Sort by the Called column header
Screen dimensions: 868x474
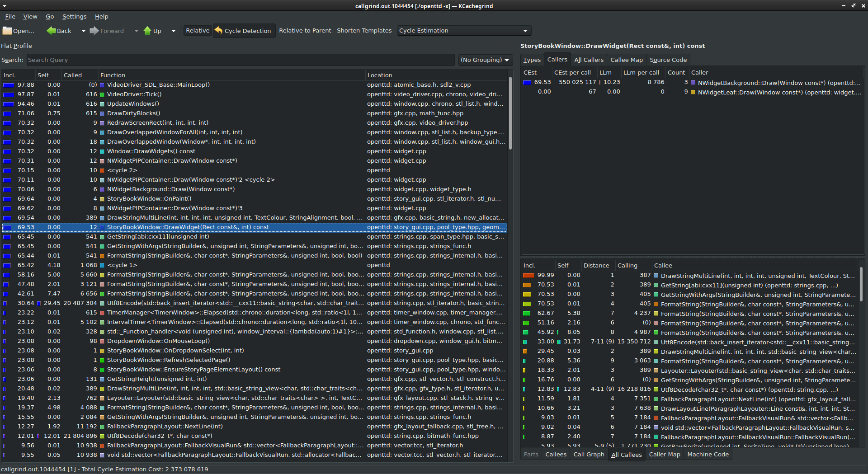(x=73, y=75)
